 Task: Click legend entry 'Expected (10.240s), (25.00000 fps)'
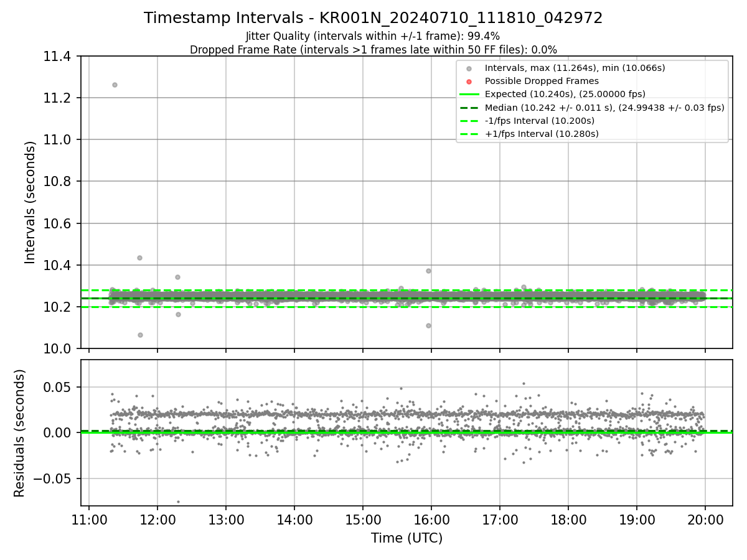(x=565, y=94)
